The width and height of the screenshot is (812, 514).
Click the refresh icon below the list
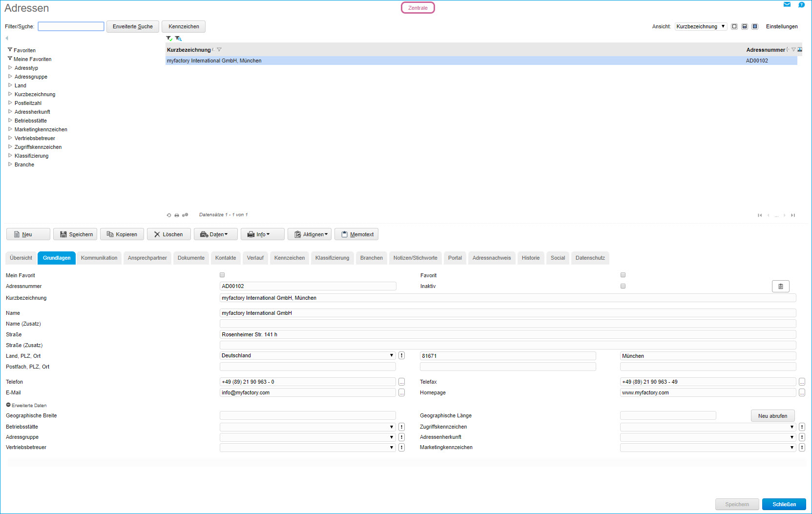pyautogui.click(x=169, y=215)
